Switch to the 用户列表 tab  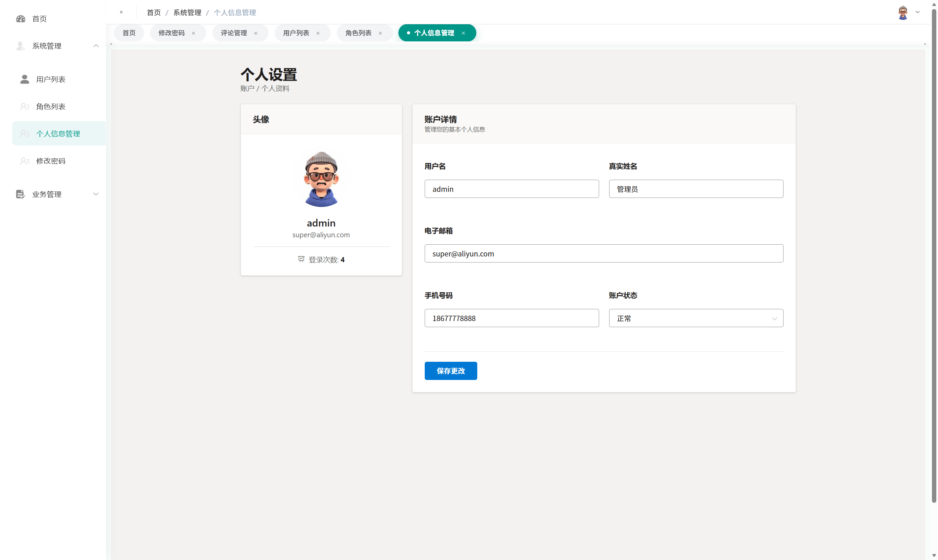pos(296,33)
